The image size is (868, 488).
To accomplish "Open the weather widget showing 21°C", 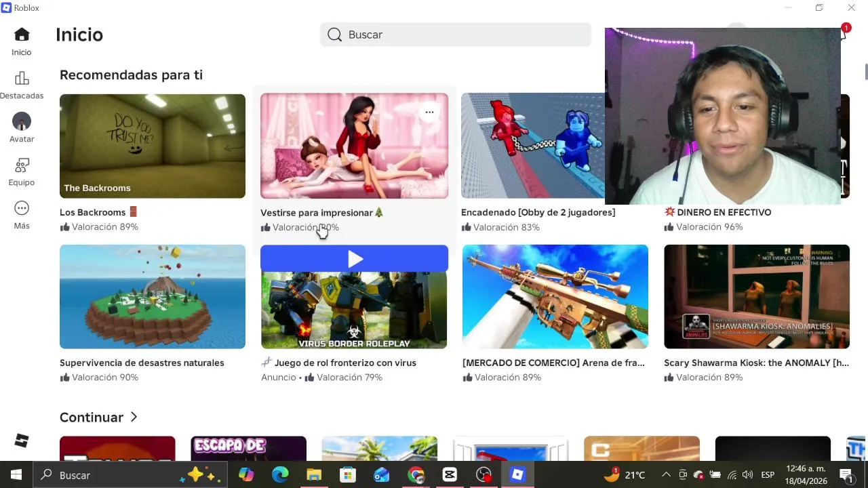I will [x=625, y=475].
